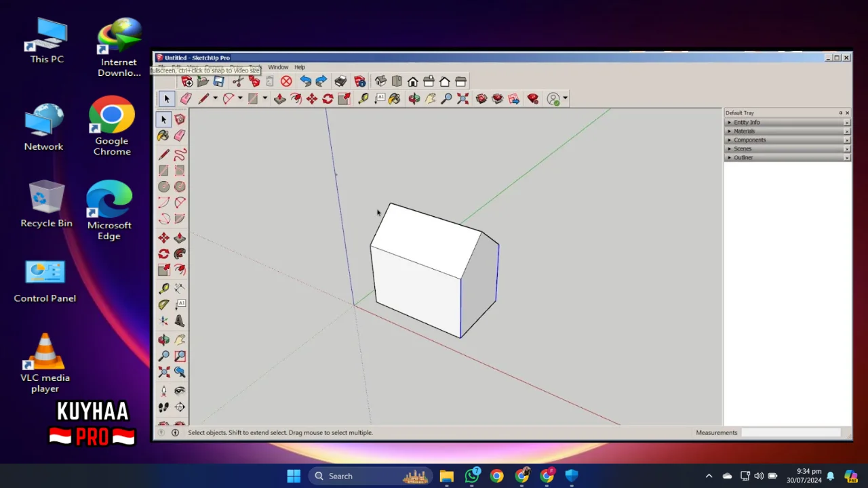Select the Axes tool in the left toolbar
The width and height of the screenshot is (868, 488).
(x=163, y=321)
